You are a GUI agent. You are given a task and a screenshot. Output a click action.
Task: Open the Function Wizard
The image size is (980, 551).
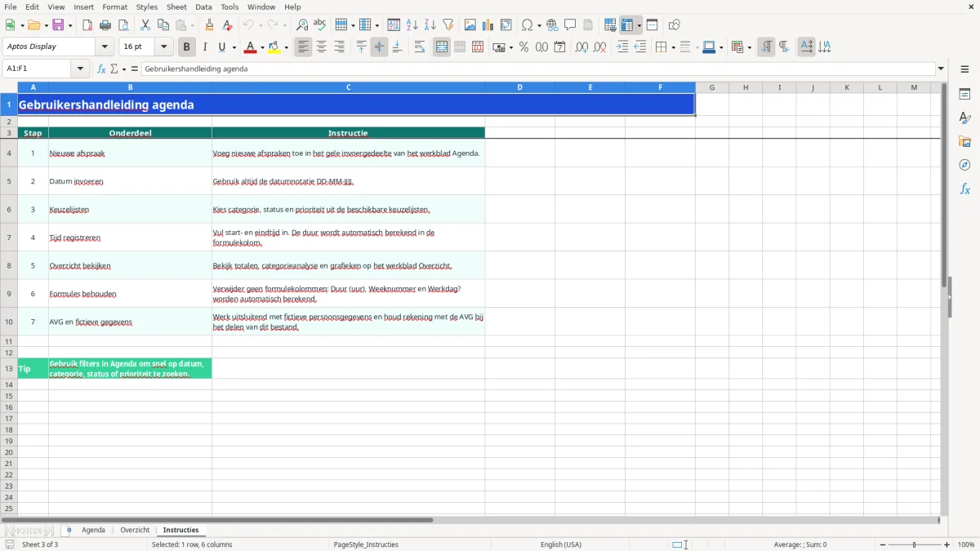[101, 69]
